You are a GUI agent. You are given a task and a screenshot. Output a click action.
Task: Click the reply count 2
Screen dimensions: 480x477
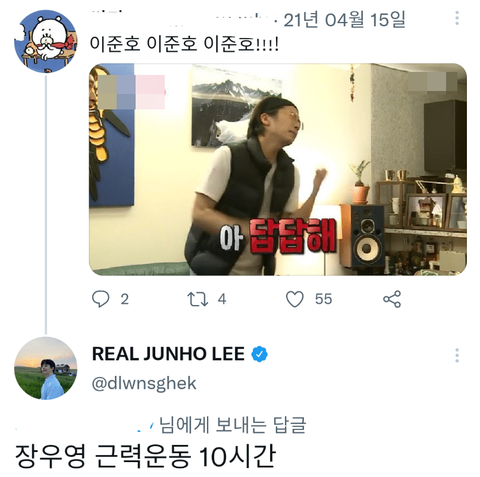click(124, 299)
